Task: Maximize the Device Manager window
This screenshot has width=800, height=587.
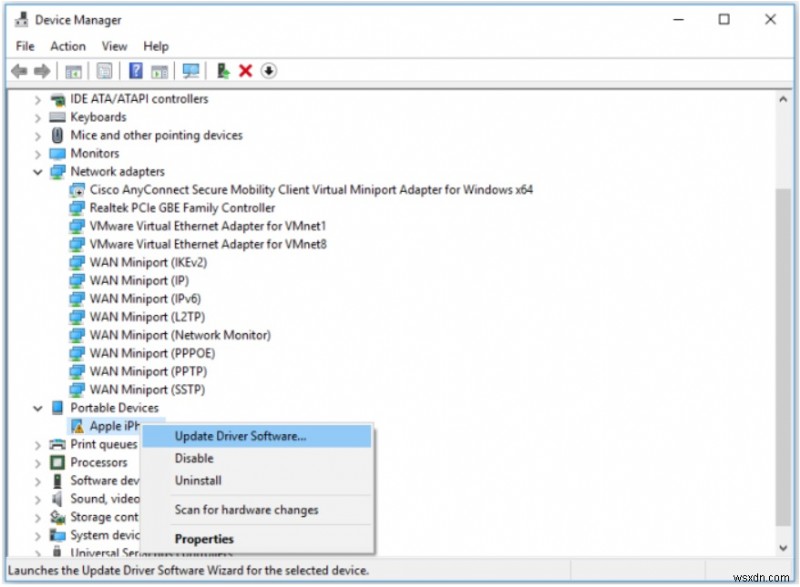Action: coord(724,19)
